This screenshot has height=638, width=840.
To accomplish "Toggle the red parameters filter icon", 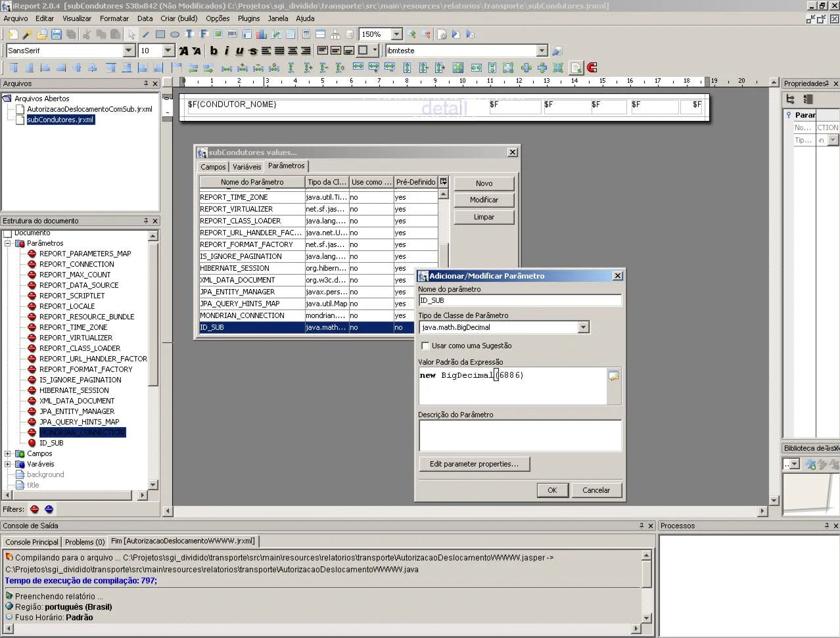I will [x=35, y=509].
